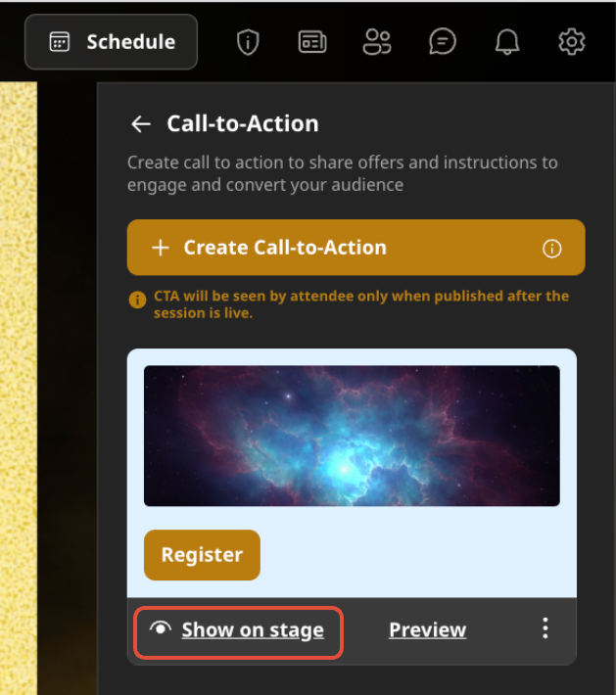Click info icon inside Create Call-to-Action
Image resolution: width=616 pixels, height=695 pixels.
pos(552,249)
